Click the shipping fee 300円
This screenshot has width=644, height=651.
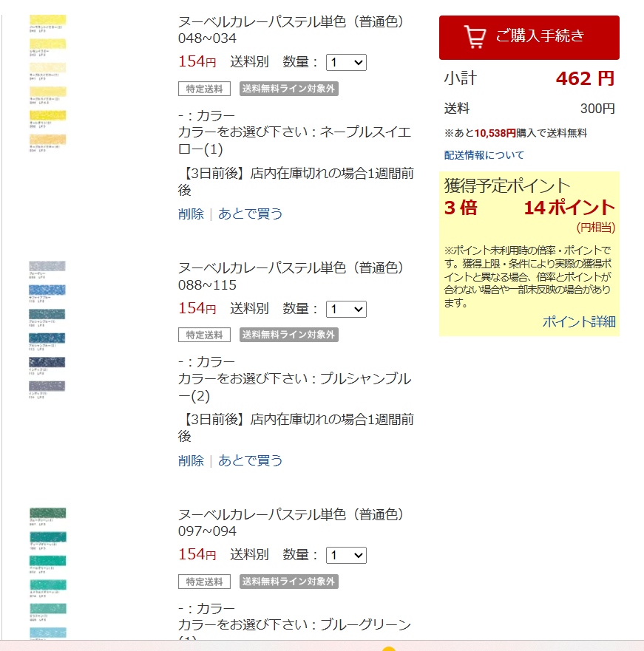(597, 109)
